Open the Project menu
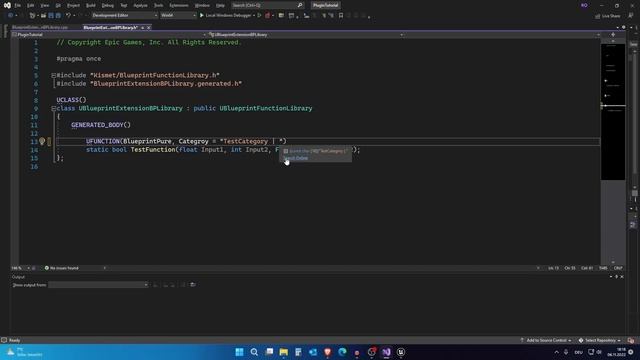The width and height of the screenshot is (640, 360). point(73,5)
